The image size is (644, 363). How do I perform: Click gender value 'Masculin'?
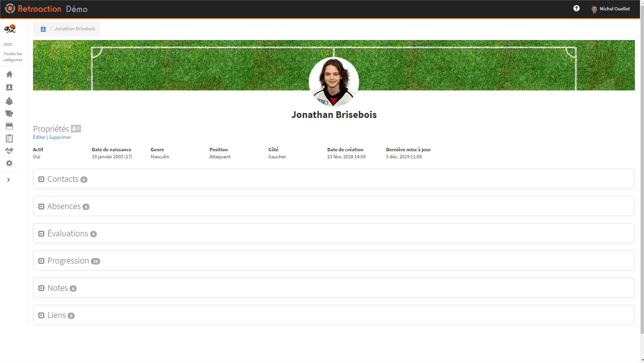pos(160,157)
